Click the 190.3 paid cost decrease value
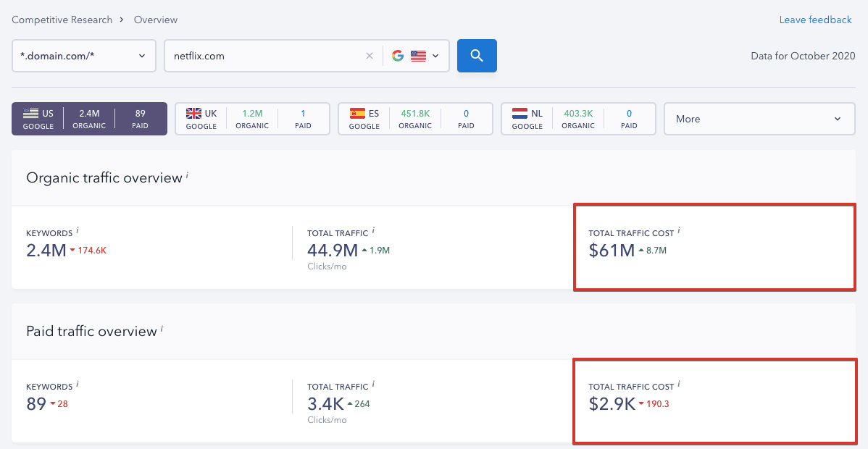The height and width of the screenshot is (449, 868). (x=658, y=403)
